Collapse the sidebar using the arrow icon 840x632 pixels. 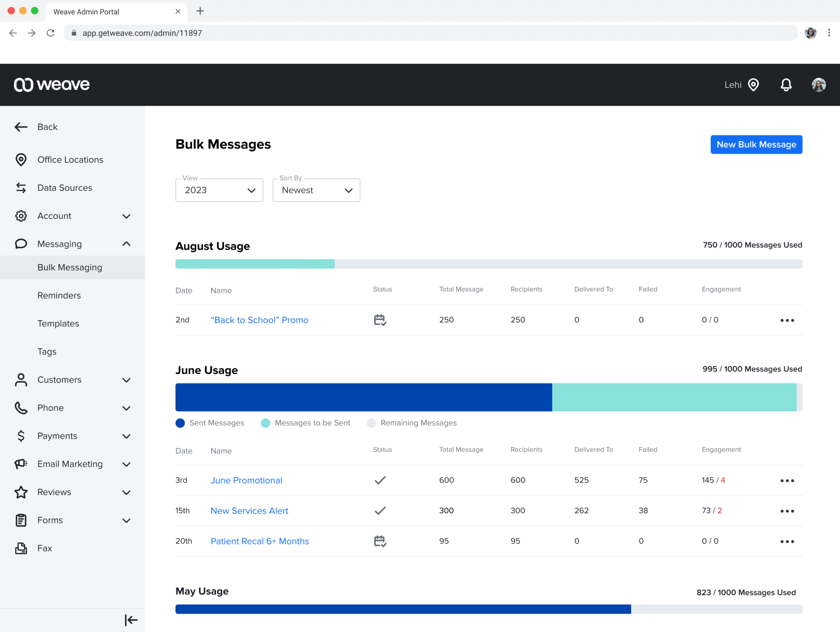[131, 620]
